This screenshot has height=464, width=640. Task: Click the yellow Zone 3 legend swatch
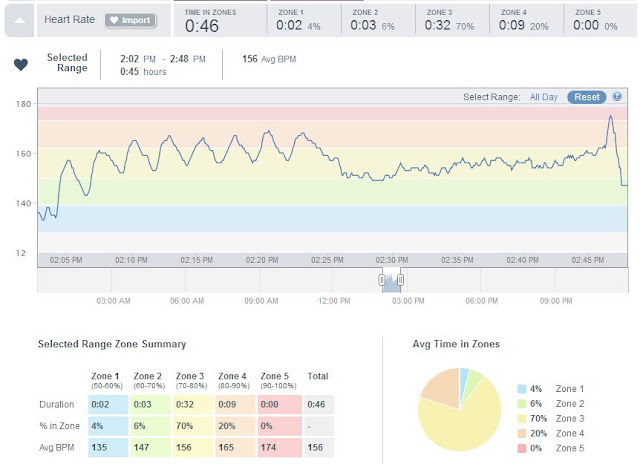point(522,419)
